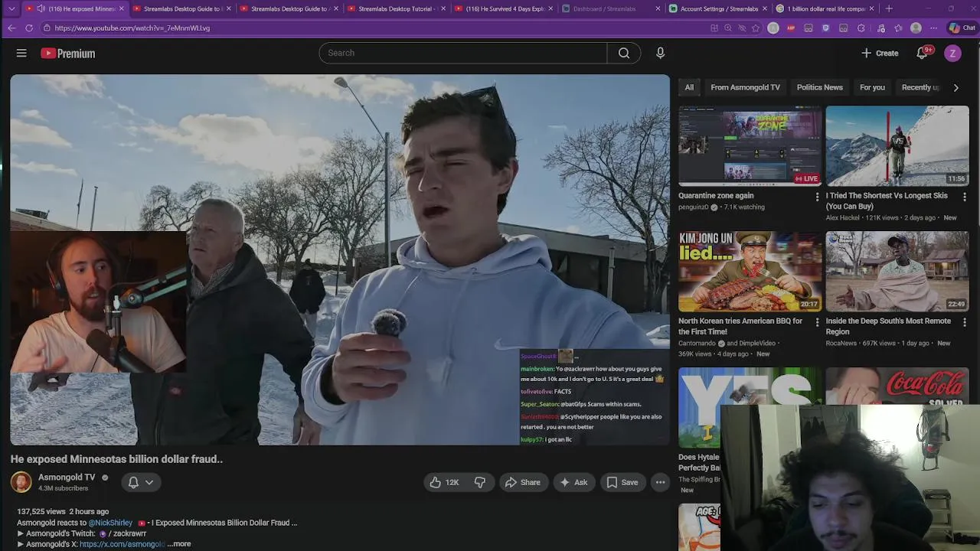Click the Share button

pyautogui.click(x=523, y=482)
